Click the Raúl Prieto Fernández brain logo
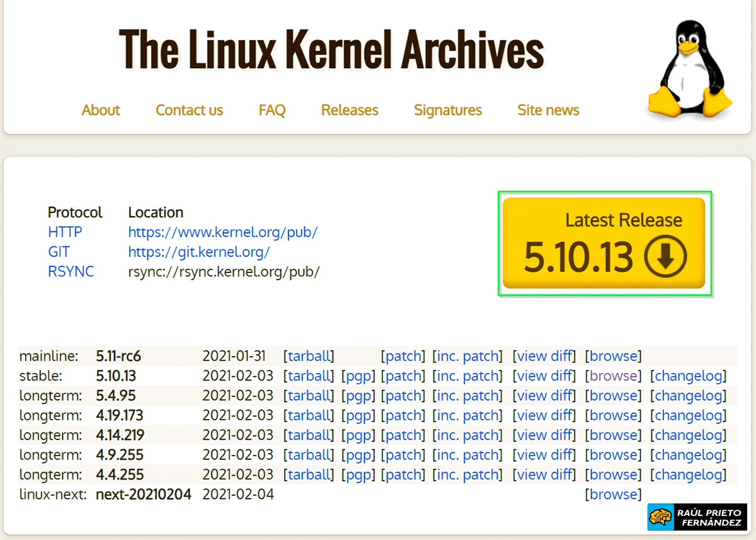Image resolution: width=756 pixels, height=540 pixels. (x=660, y=516)
